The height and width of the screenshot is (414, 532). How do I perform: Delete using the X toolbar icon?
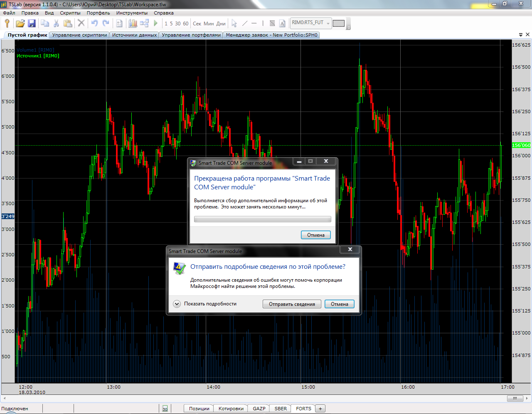[81, 23]
